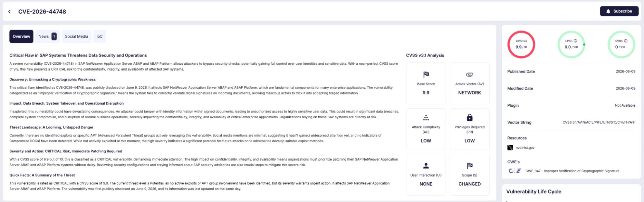Open the nvd.nist.gov resource link

[x=525, y=148]
